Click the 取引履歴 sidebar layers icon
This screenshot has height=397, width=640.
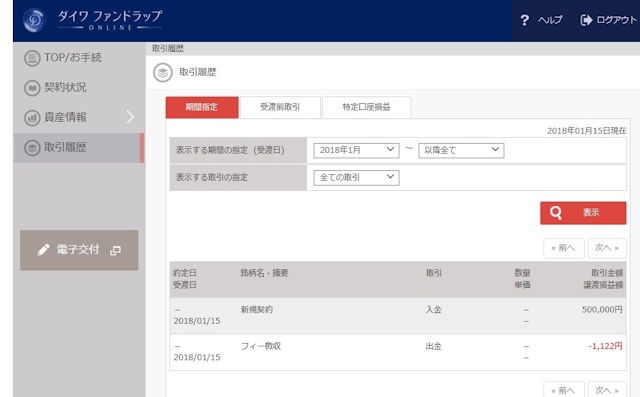tap(32, 148)
